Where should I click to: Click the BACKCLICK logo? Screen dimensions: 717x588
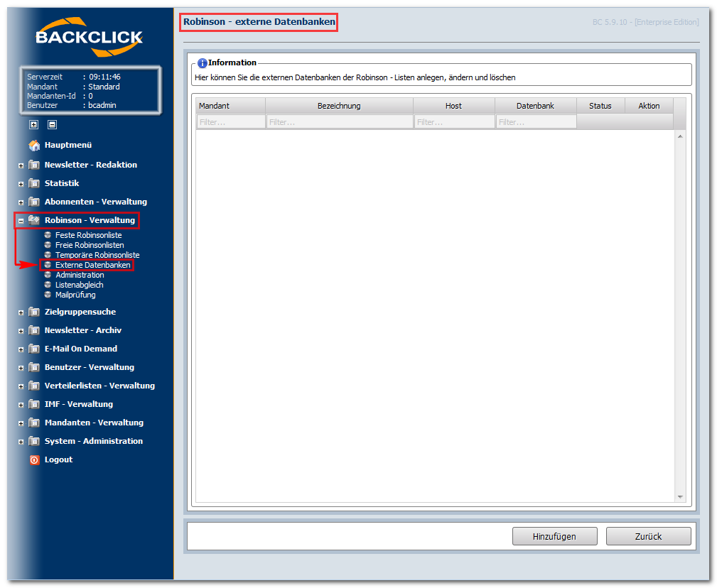(90, 36)
